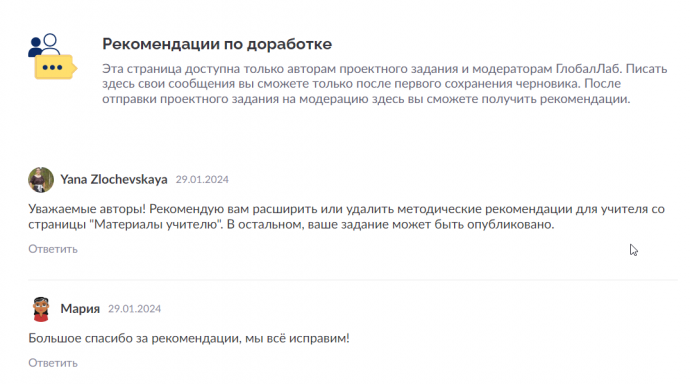Click the quoted text "Материалы учителю"
690x384 pixels.
[156, 224]
